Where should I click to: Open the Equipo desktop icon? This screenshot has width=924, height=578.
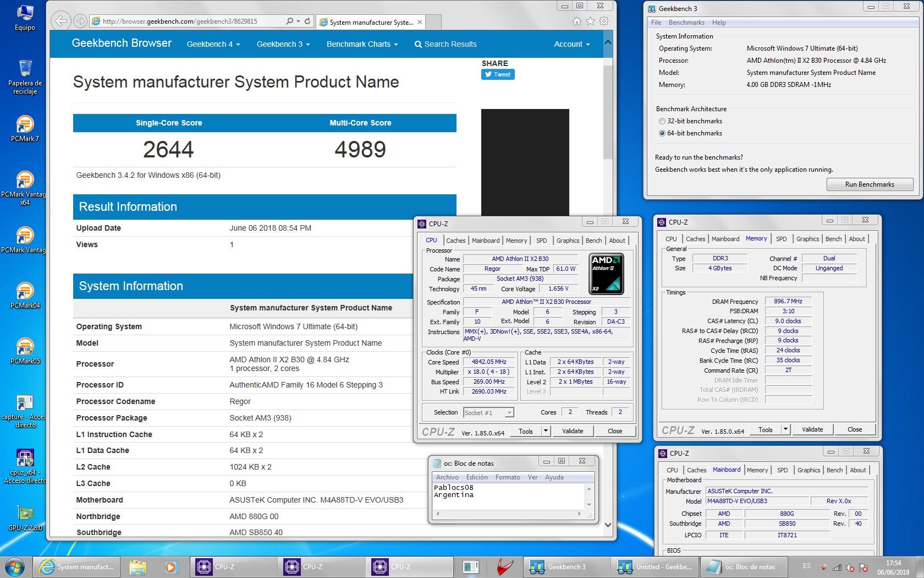click(x=25, y=17)
